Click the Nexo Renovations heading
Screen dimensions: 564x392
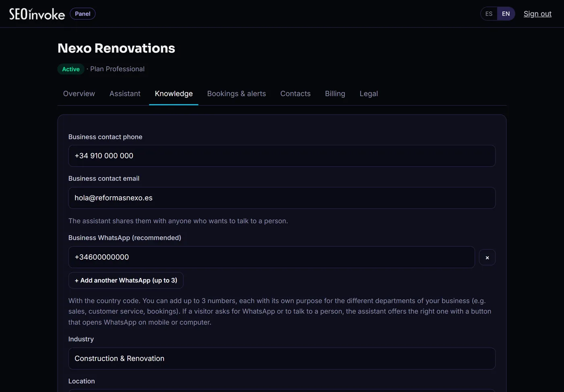(x=116, y=48)
